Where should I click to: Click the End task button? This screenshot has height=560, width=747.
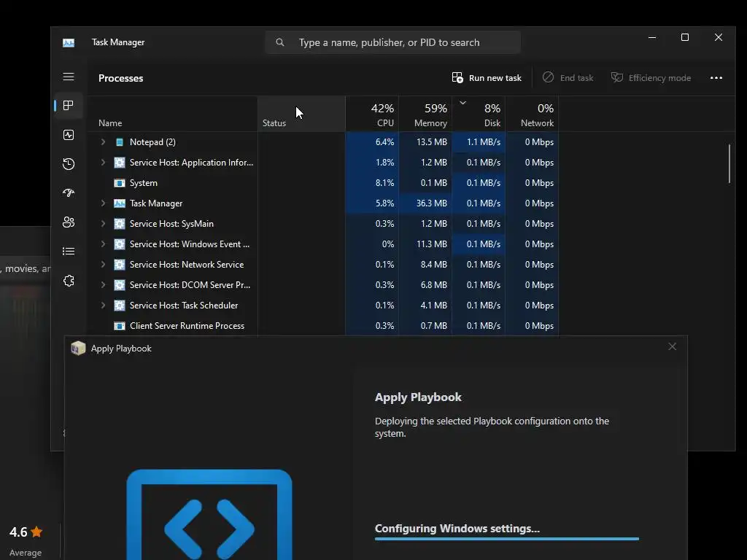click(x=568, y=77)
